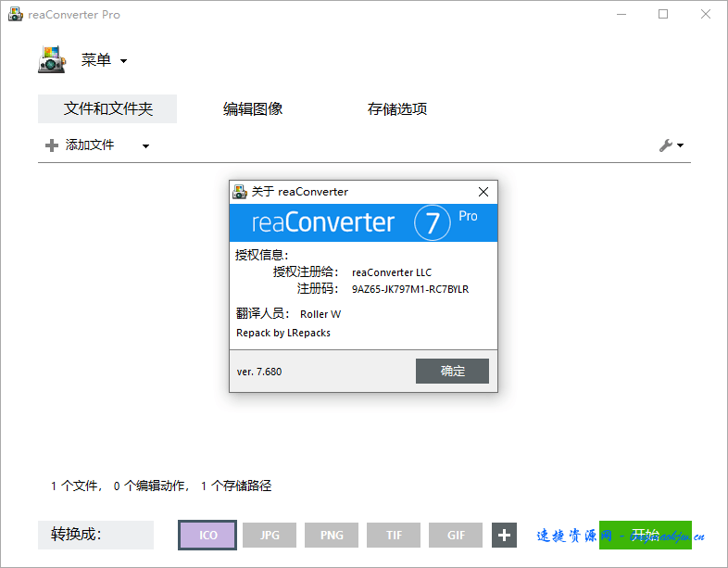Close the 关于 reaConverter dialog

coord(483,192)
